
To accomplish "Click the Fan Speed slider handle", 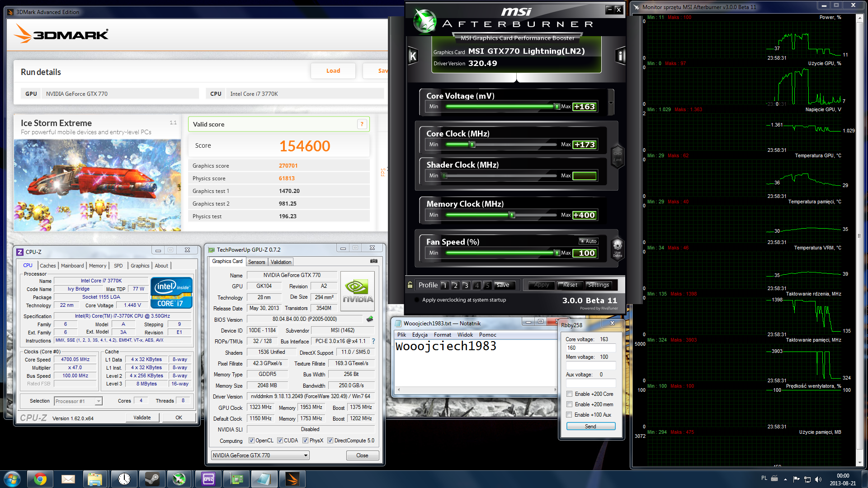I will pos(557,253).
